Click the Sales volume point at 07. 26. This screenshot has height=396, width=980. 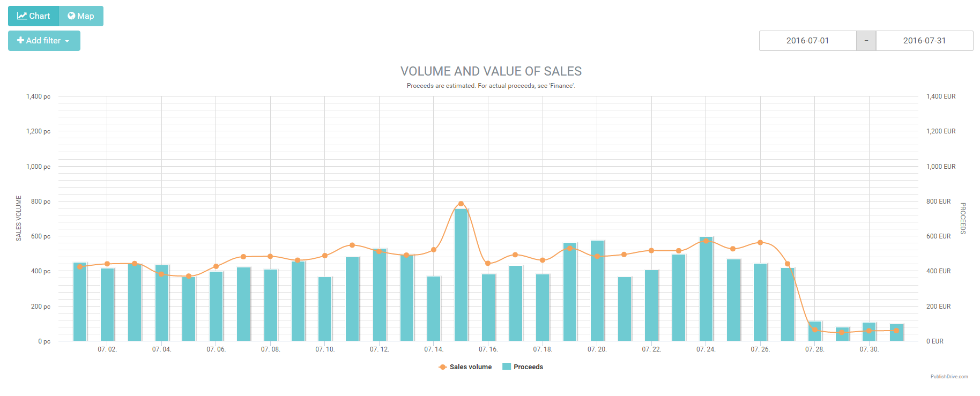[x=760, y=243]
